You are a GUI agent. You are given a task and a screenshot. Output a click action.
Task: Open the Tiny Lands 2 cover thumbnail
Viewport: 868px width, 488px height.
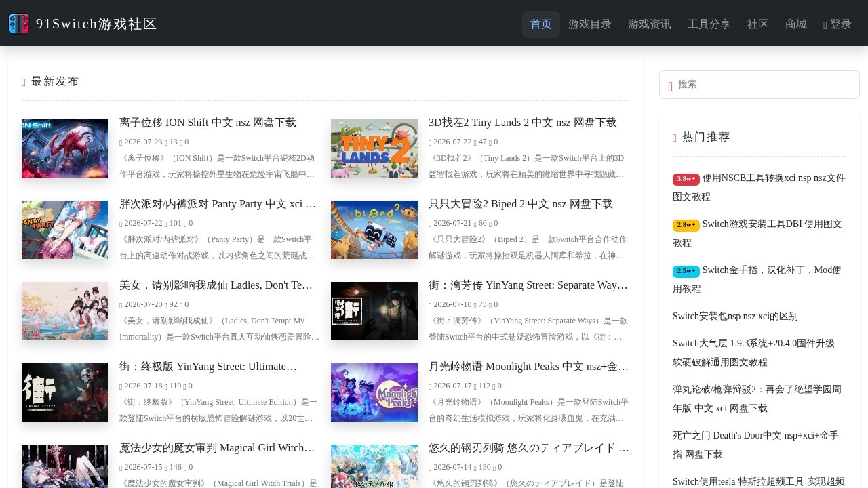pyautogui.click(x=374, y=148)
